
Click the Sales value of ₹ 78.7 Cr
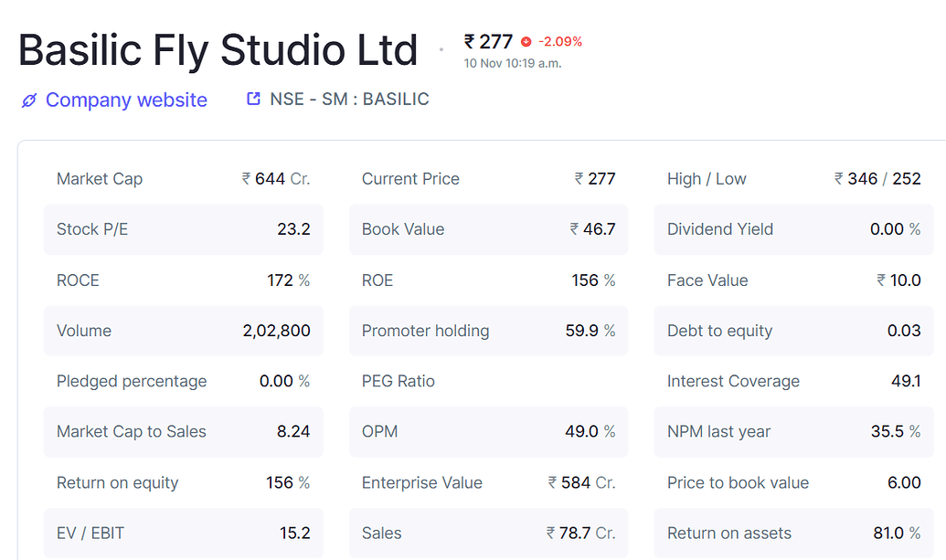488,533
